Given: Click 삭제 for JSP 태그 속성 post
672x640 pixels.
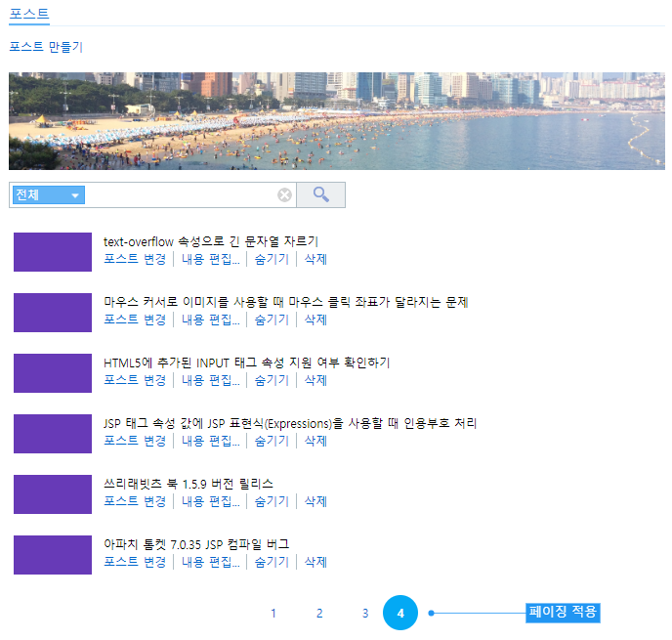Looking at the screenshot, I should (x=315, y=441).
